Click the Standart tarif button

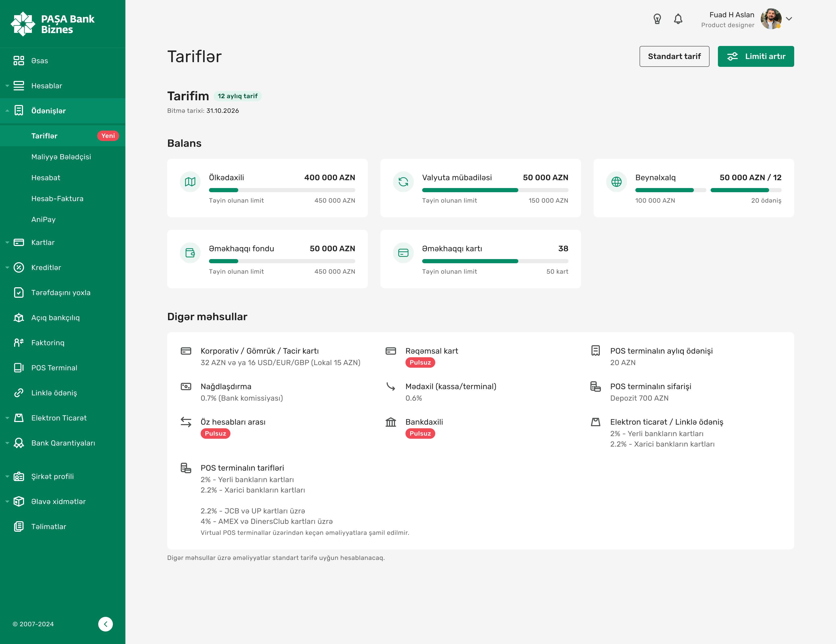pos(674,56)
